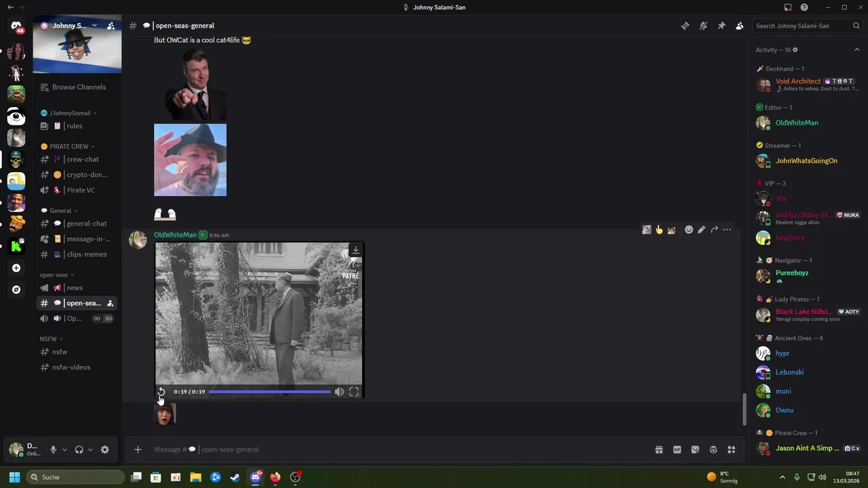Toggle channel notification settings bell icon
This screenshot has width=868, height=488.
pyautogui.click(x=703, y=26)
